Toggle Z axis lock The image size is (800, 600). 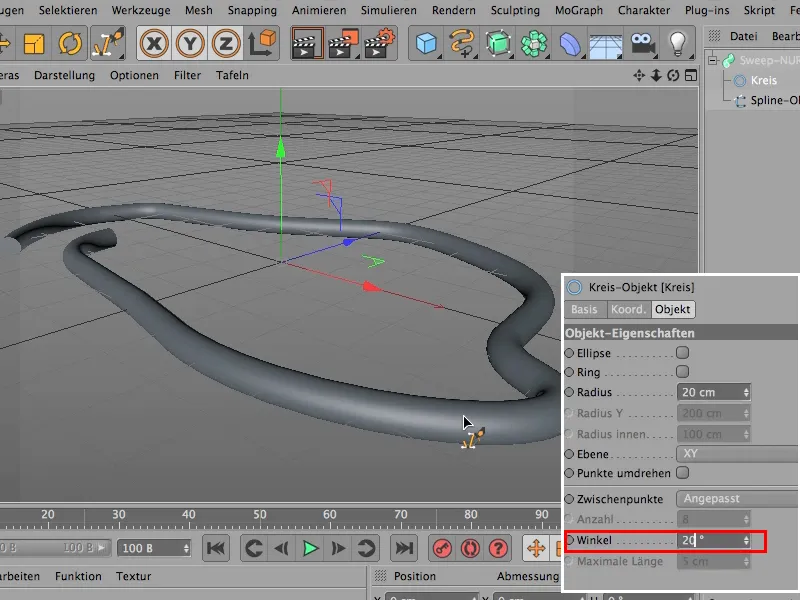pos(226,43)
